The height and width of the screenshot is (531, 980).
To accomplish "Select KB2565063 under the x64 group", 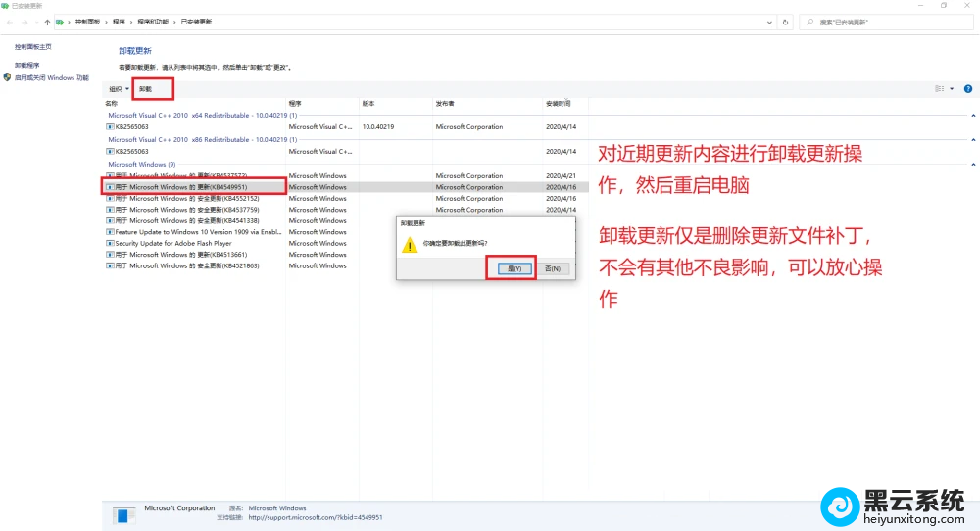I will point(346,126).
